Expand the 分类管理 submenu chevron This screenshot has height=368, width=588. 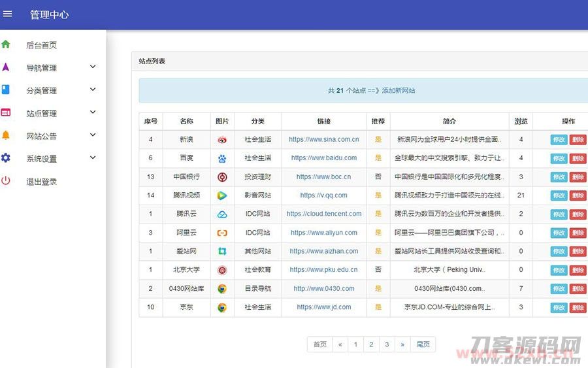(x=93, y=90)
